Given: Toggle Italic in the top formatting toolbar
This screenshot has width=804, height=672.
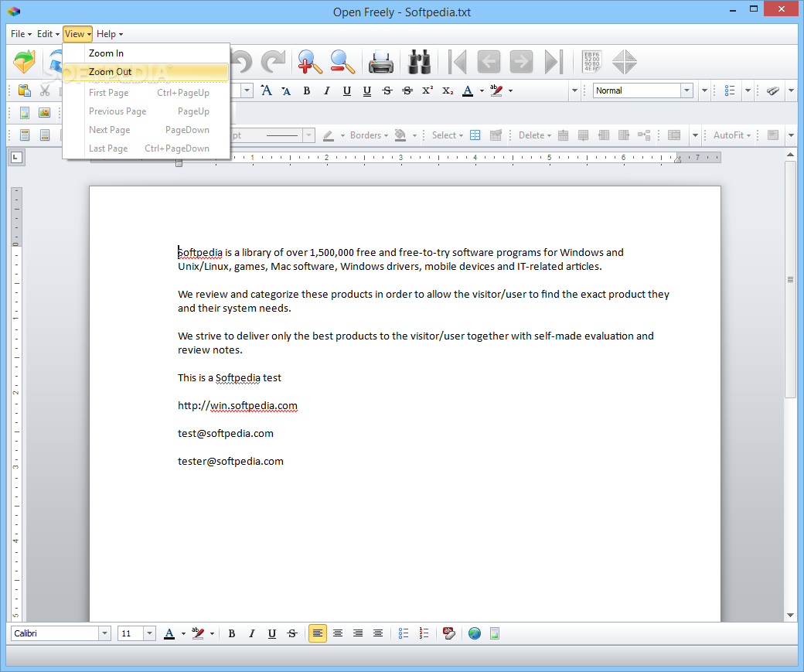Looking at the screenshot, I should tap(326, 90).
